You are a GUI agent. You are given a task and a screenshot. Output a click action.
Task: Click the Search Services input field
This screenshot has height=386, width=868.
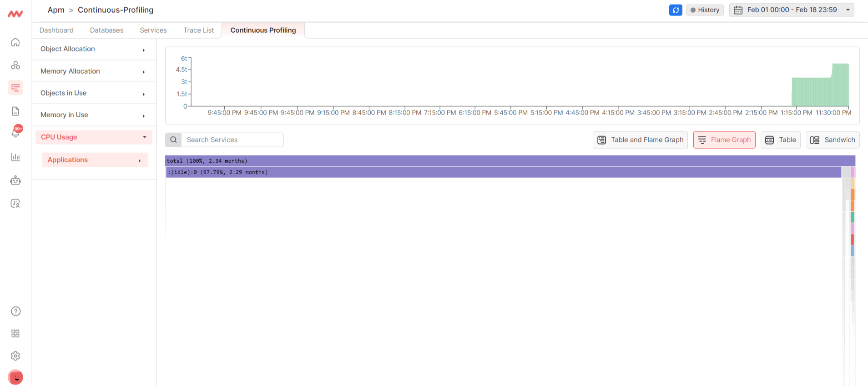click(232, 140)
